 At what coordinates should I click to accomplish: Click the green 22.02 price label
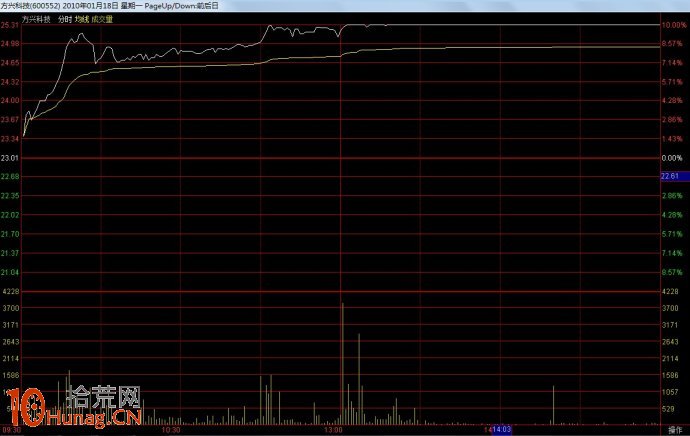10,215
